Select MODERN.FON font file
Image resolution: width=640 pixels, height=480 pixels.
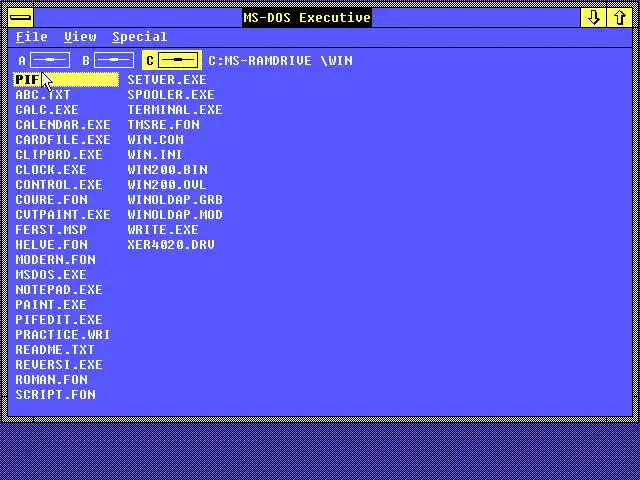pyautogui.click(x=56, y=260)
